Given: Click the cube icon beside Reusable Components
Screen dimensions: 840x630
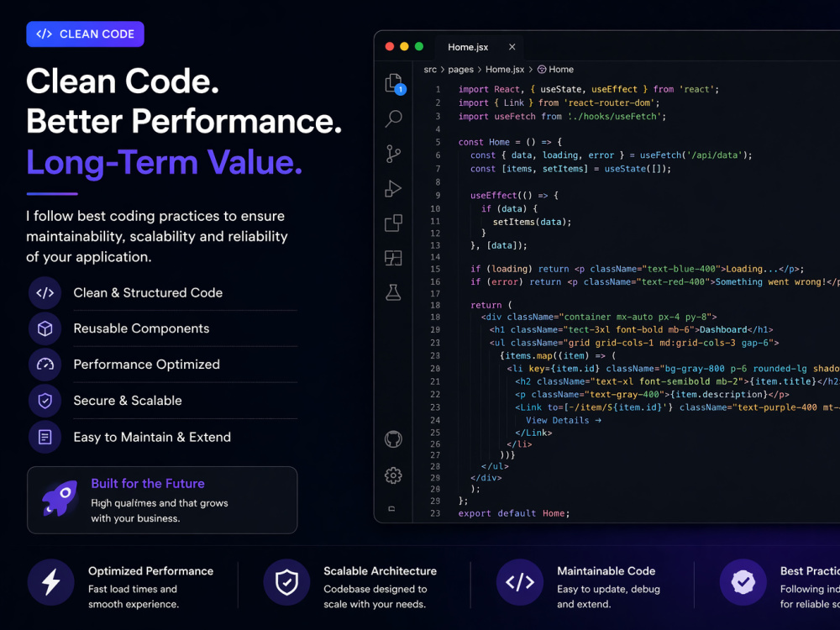Looking at the screenshot, I should coord(45,328).
